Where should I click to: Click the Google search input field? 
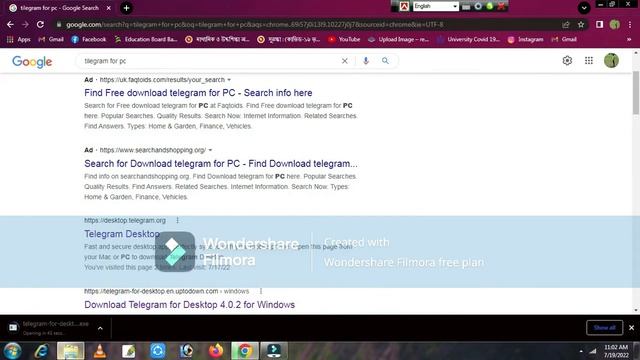[210, 61]
